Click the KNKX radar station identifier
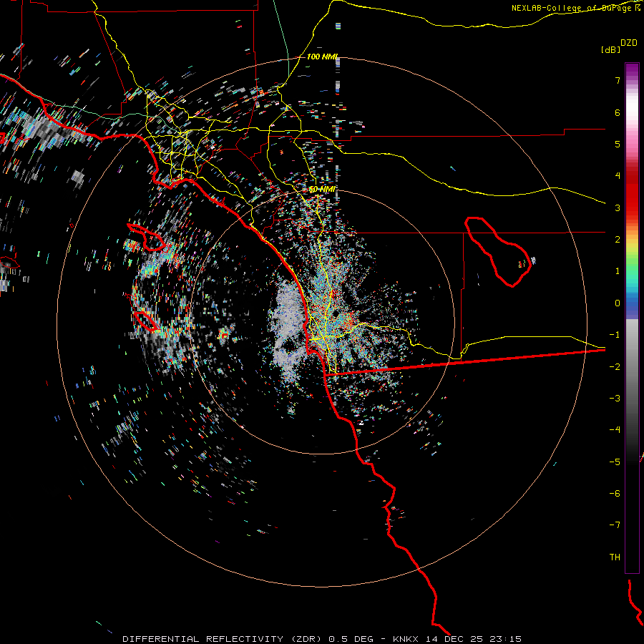The width and height of the screenshot is (644, 644). 406,639
